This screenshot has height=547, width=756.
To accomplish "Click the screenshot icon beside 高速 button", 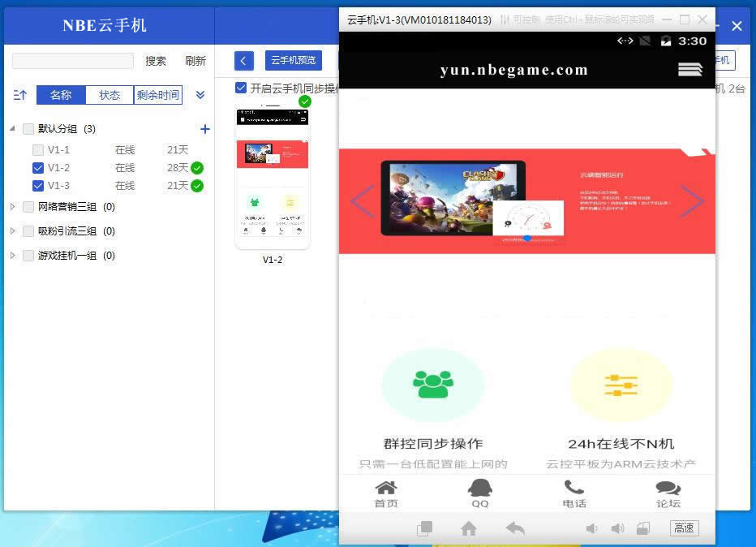I will (x=643, y=528).
